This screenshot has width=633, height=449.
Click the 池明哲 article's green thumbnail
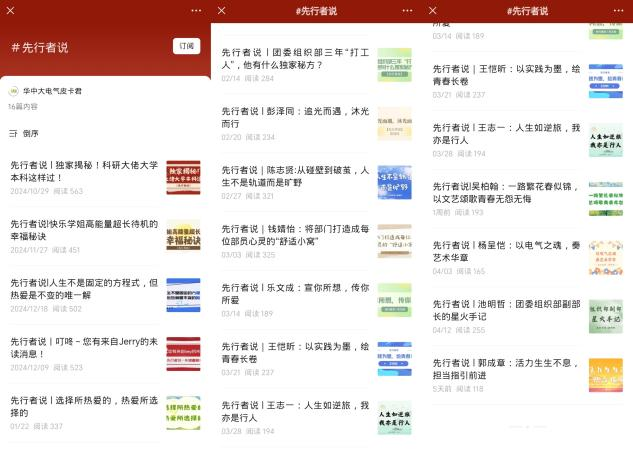[605, 315]
